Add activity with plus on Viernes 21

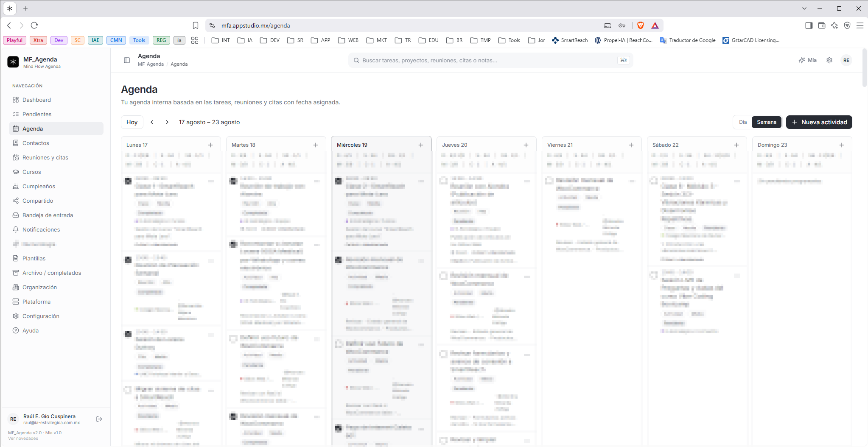631,145
